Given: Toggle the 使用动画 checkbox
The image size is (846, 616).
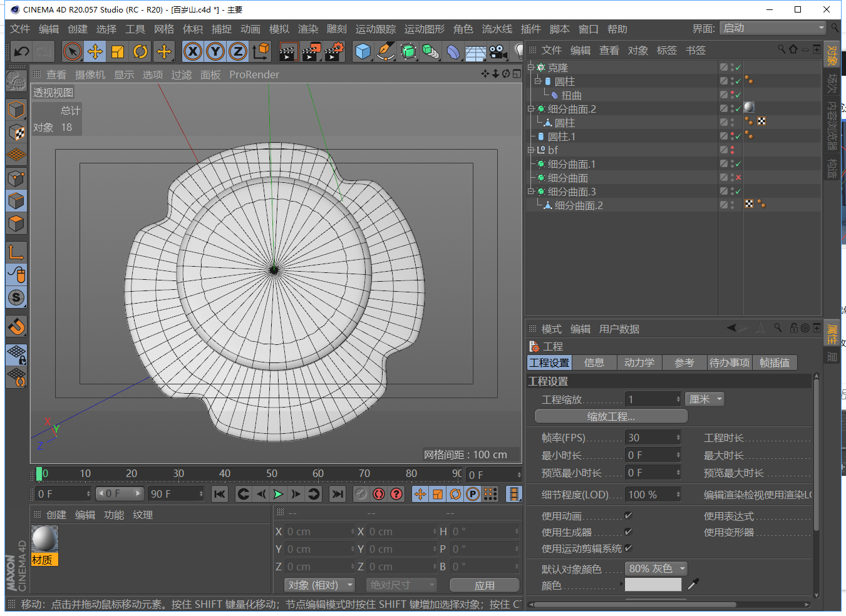Looking at the screenshot, I should (628, 516).
